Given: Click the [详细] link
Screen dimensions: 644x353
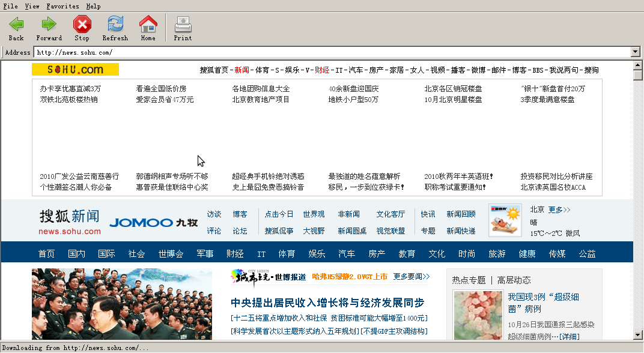Looking at the screenshot, I should (570, 337).
